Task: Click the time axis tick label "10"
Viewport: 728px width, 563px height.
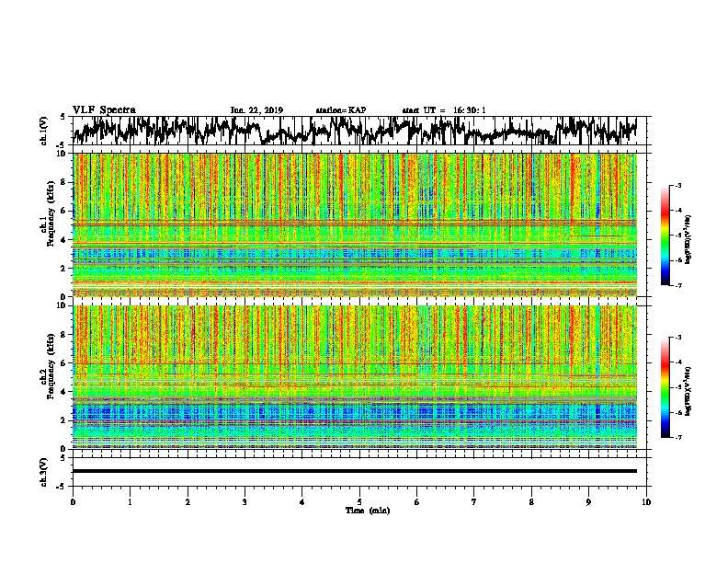Action: [x=646, y=502]
